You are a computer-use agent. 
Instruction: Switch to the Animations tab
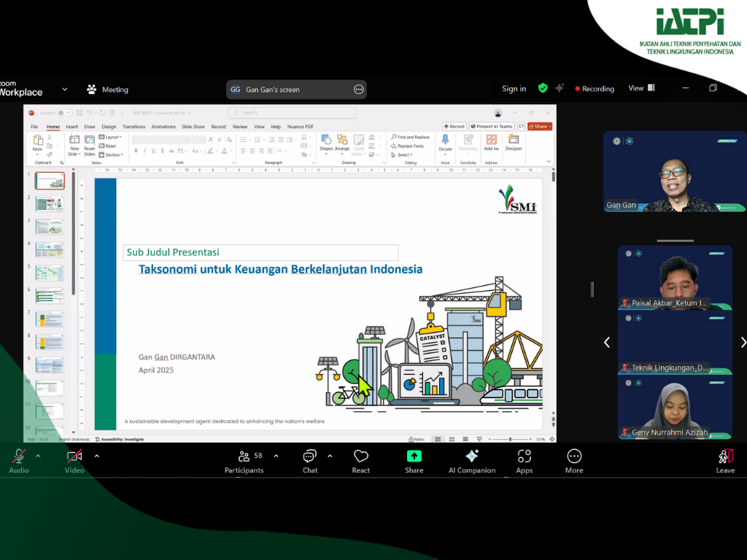(163, 127)
